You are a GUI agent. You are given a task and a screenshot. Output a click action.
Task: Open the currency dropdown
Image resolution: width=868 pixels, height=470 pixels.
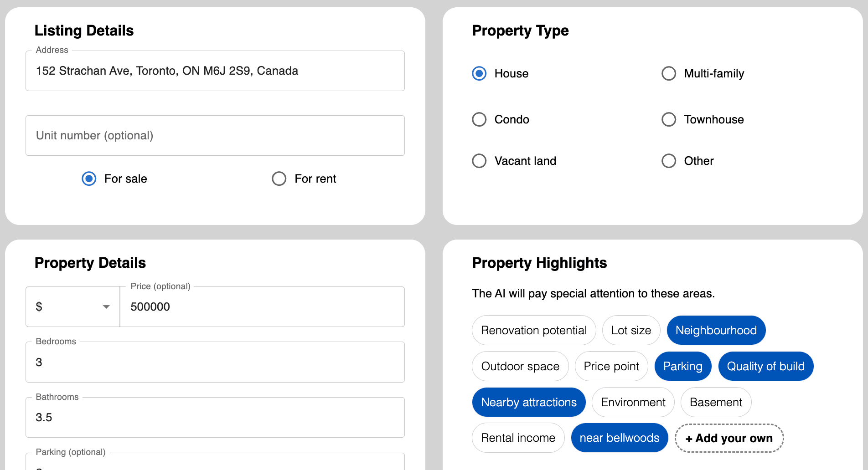[106, 307]
